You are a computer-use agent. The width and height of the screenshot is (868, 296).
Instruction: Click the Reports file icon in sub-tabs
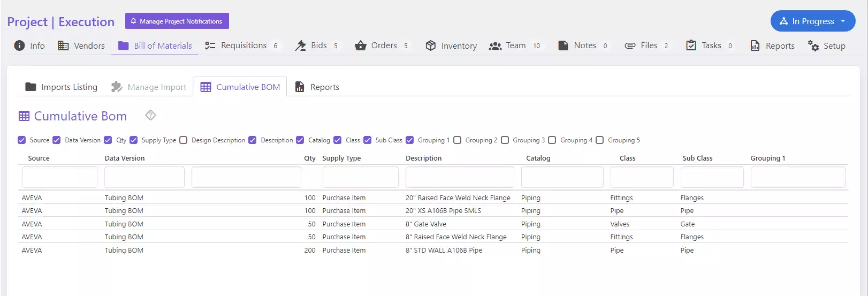click(300, 87)
